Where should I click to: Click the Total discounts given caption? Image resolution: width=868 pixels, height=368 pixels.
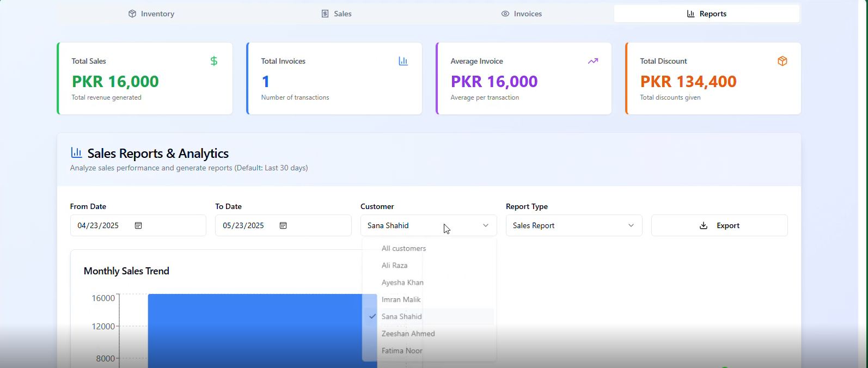click(670, 97)
